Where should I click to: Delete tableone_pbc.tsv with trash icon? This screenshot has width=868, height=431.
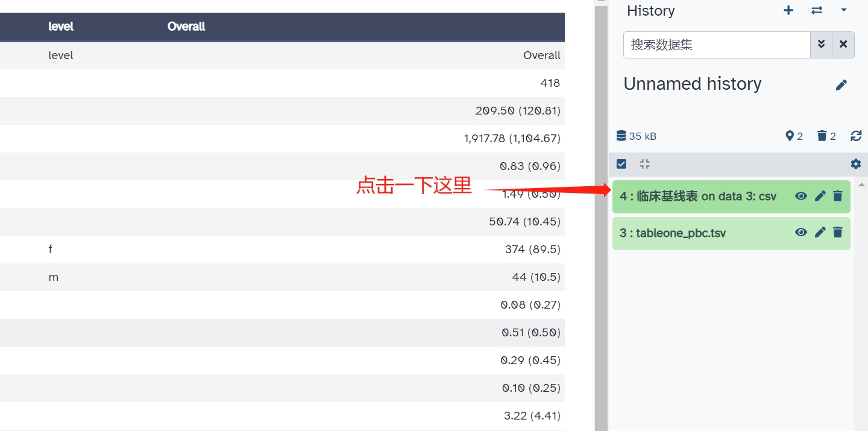[837, 232]
